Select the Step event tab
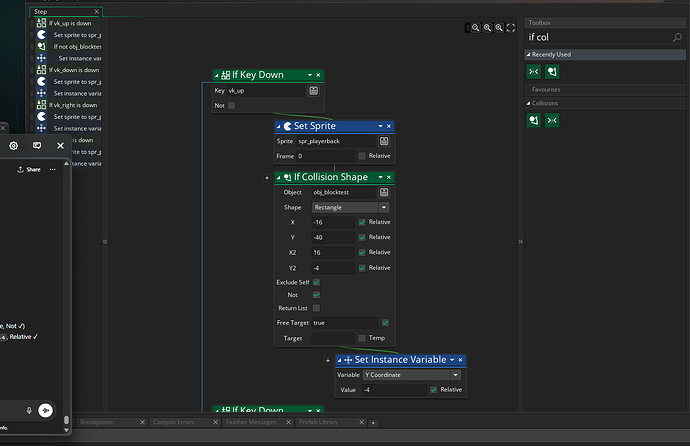The image size is (690, 446). [66, 12]
